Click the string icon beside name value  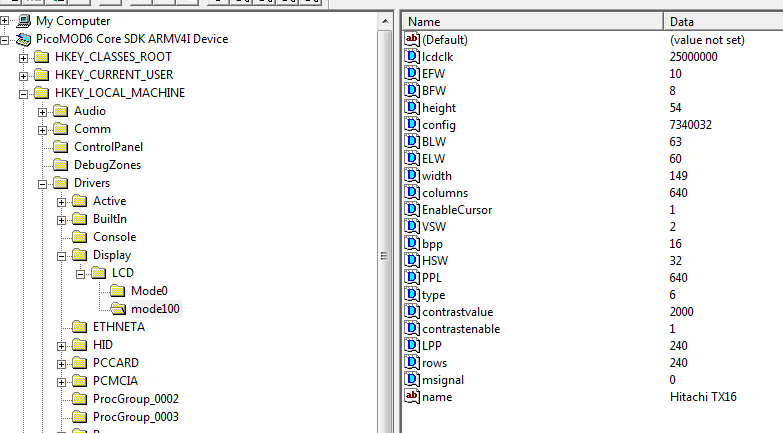tap(411, 397)
